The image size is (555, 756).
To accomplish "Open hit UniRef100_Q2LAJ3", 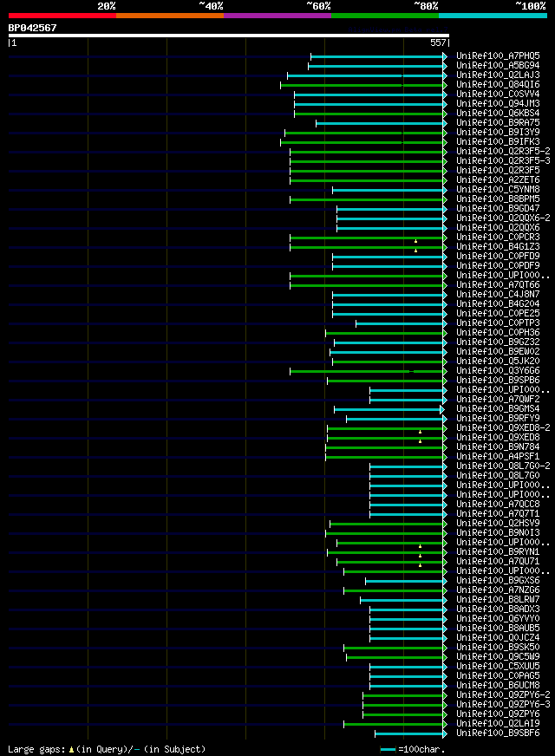I will tap(498, 75).
